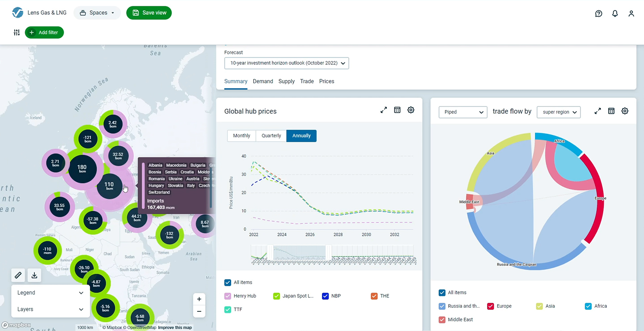Expand the trade flow chart fullscreen
This screenshot has height=331, width=644.
[x=597, y=111]
